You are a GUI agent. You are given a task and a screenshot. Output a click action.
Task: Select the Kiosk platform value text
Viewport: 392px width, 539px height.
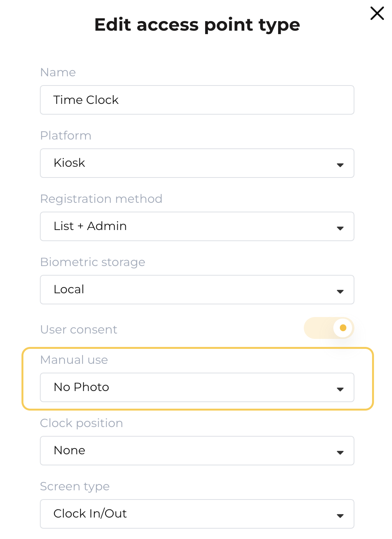69,163
